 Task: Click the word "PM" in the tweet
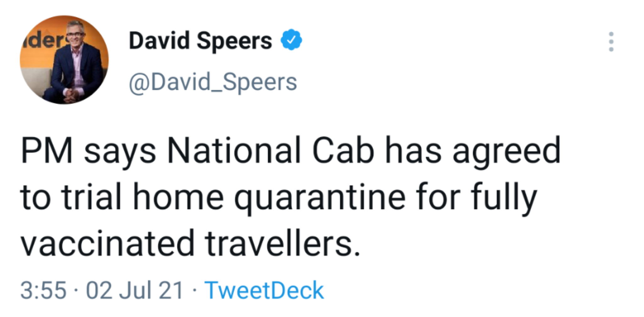(47, 151)
